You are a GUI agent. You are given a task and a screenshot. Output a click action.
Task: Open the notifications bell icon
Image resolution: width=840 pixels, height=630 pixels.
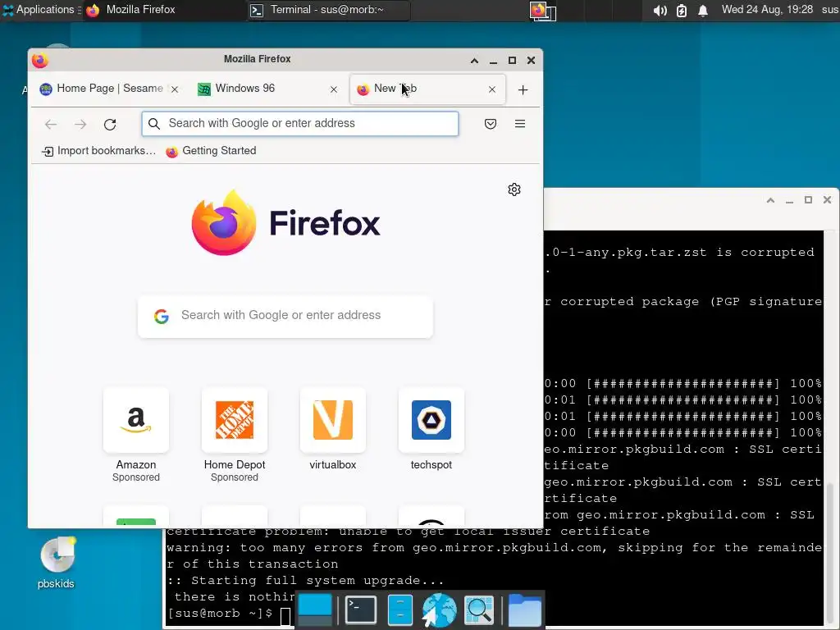coord(703,10)
